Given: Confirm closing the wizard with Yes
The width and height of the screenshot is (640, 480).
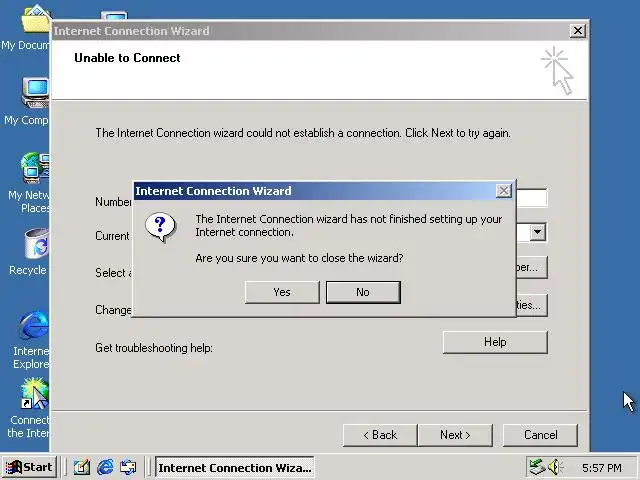Looking at the screenshot, I should pyautogui.click(x=282, y=292).
